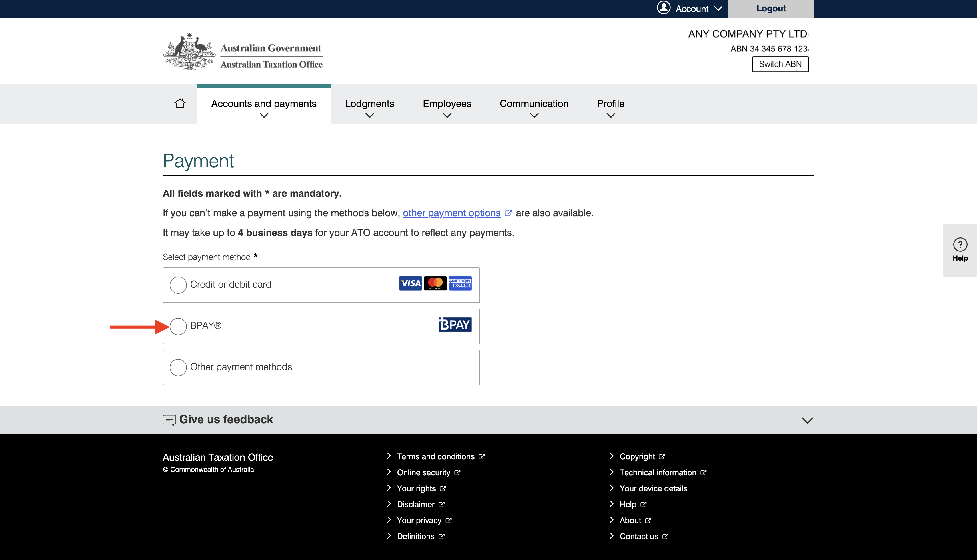Screen dimensions: 977x560
Task: Click the home icon in the navigation bar
Action: [179, 103]
